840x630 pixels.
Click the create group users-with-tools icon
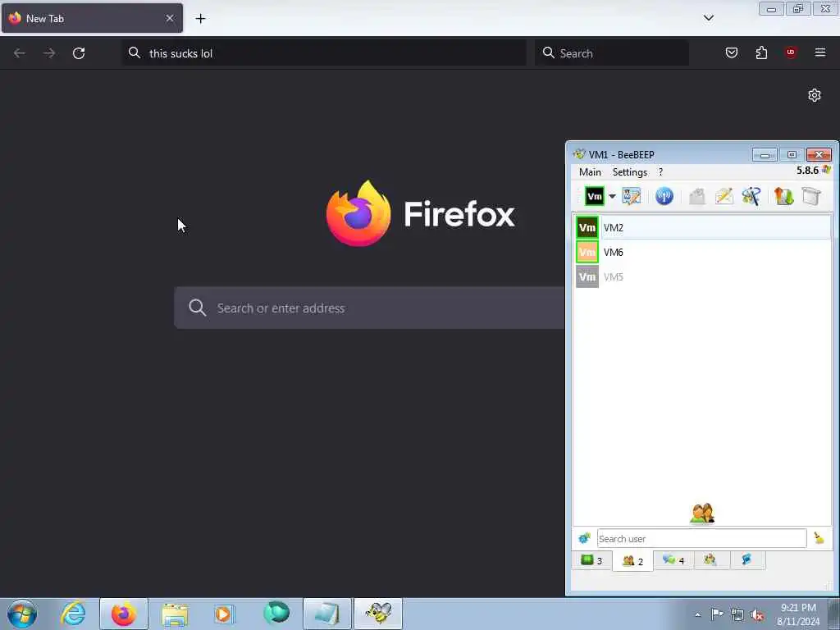pos(751,196)
